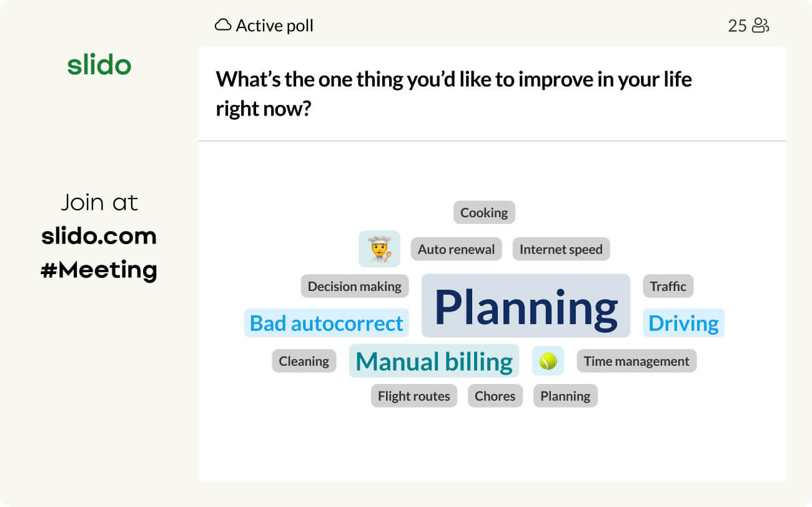812x507 pixels.
Task: Select the chef emoji in the word cloud
Action: coord(379,249)
